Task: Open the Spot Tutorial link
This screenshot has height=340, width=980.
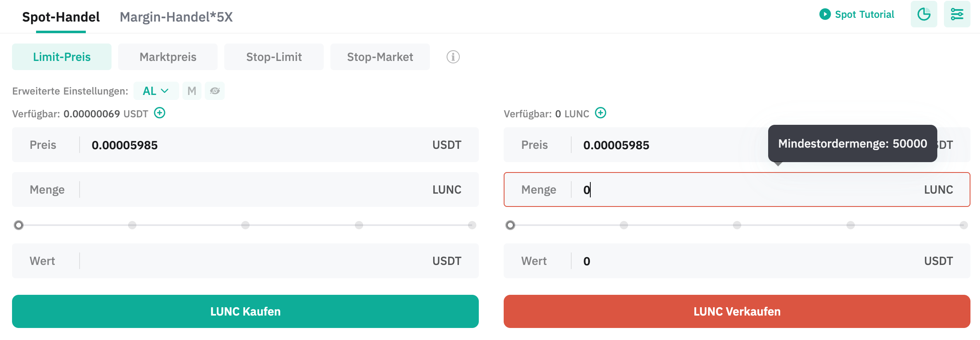Action: tap(864, 15)
